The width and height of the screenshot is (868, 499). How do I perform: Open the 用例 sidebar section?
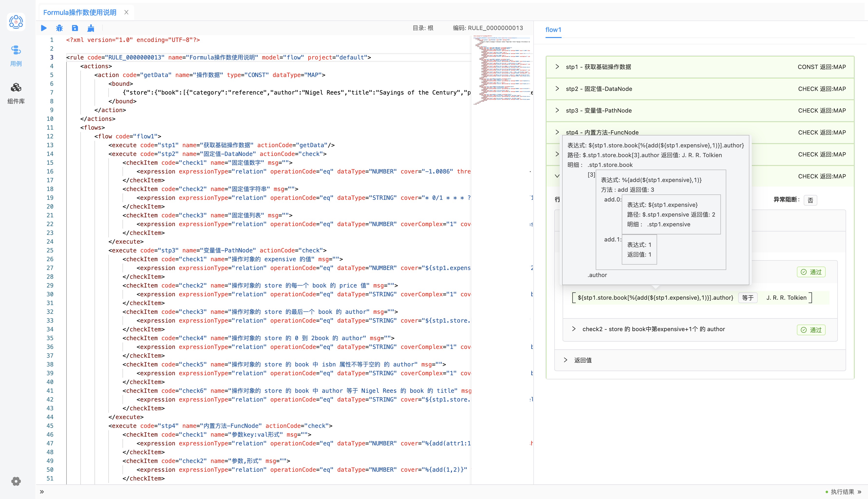[16, 56]
